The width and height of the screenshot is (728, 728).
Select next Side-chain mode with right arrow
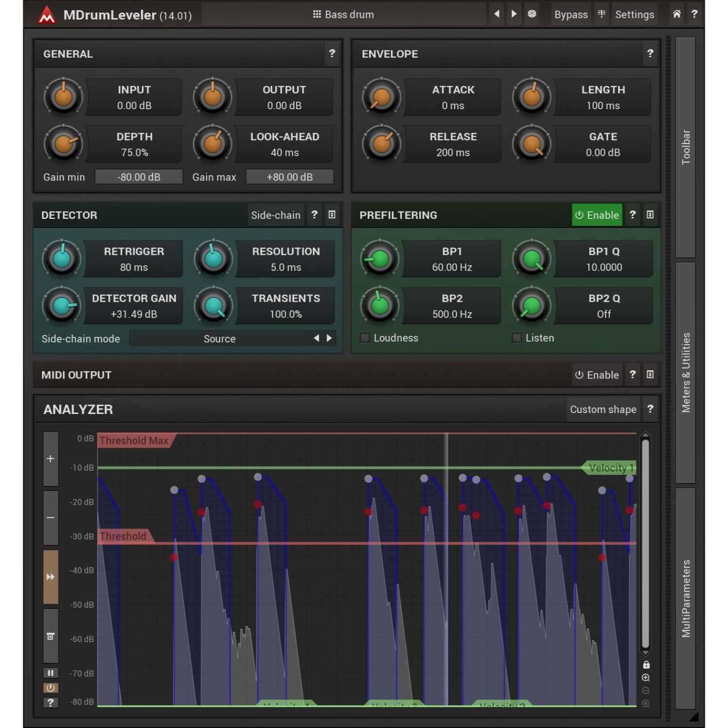click(x=329, y=338)
